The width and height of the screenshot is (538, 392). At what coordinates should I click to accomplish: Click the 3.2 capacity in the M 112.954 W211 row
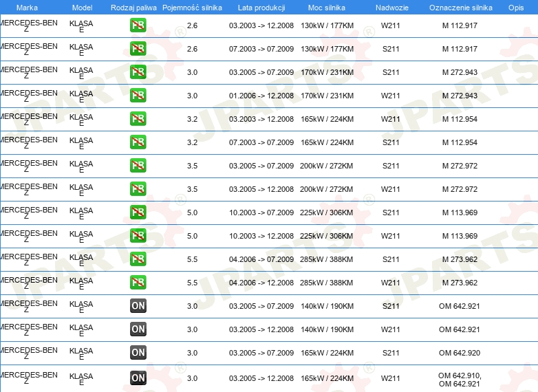[192, 119]
